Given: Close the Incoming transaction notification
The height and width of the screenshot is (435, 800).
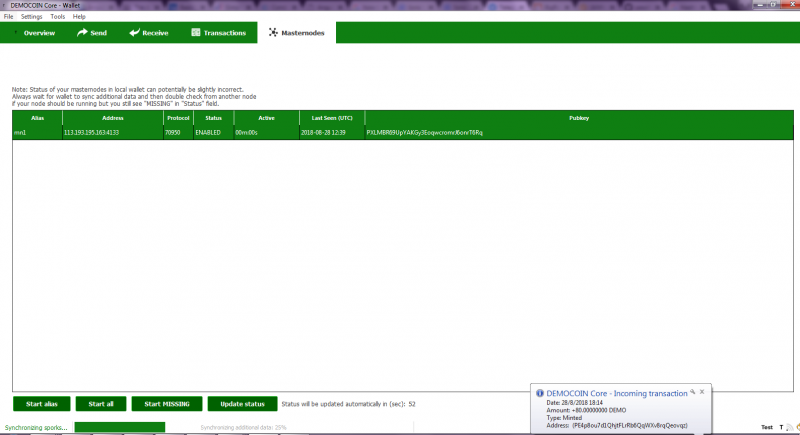Looking at the screenshot, I should [702, 392].
